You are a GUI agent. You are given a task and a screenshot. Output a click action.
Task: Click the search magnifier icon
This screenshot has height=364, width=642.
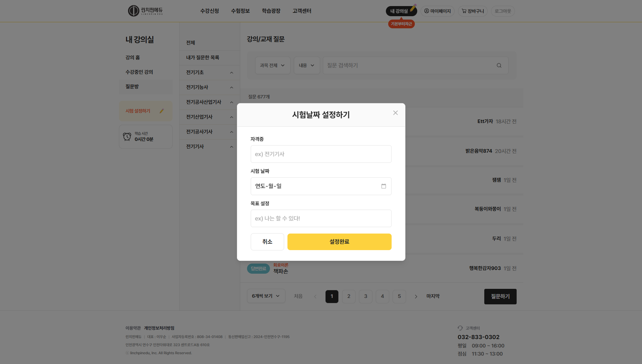pyautogui.click(x=499, y=65)
